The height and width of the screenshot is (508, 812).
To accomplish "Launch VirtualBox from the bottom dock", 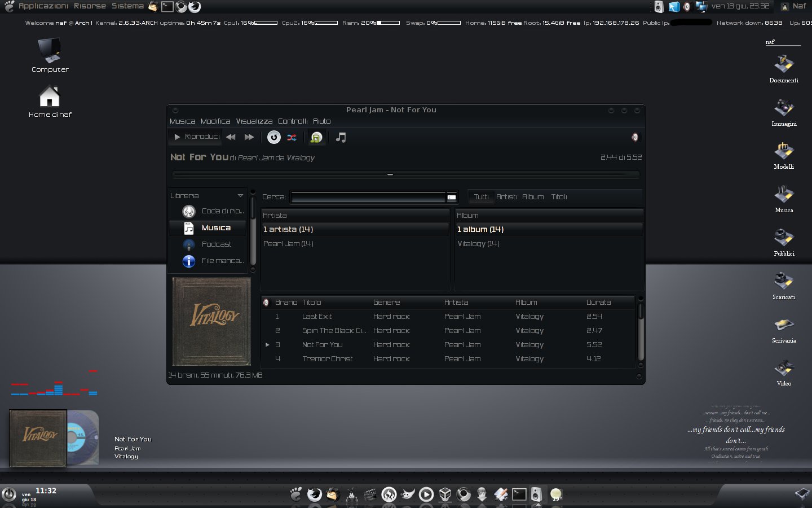I will click(445, 494).
